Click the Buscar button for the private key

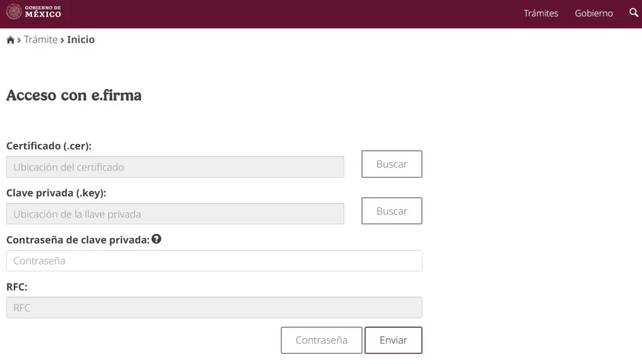tap(392, 211)
